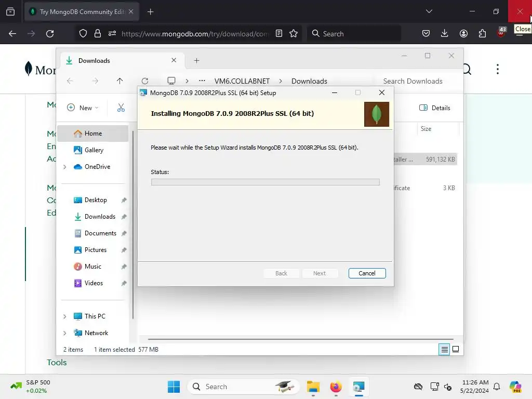Show hidden breadcrumb path ellipsis
The width and height of the screenshot is (532, 399).
pyautogui.click(x=202, y=81)
